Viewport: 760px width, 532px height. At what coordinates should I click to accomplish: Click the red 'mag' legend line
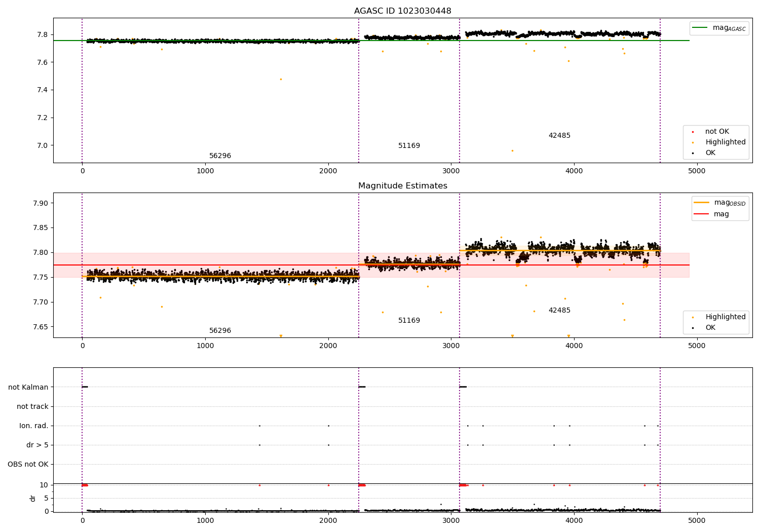701,214
